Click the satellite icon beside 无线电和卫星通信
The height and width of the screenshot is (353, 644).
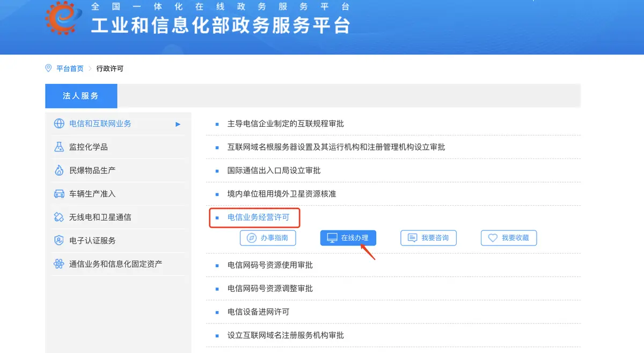coord(59,217)
